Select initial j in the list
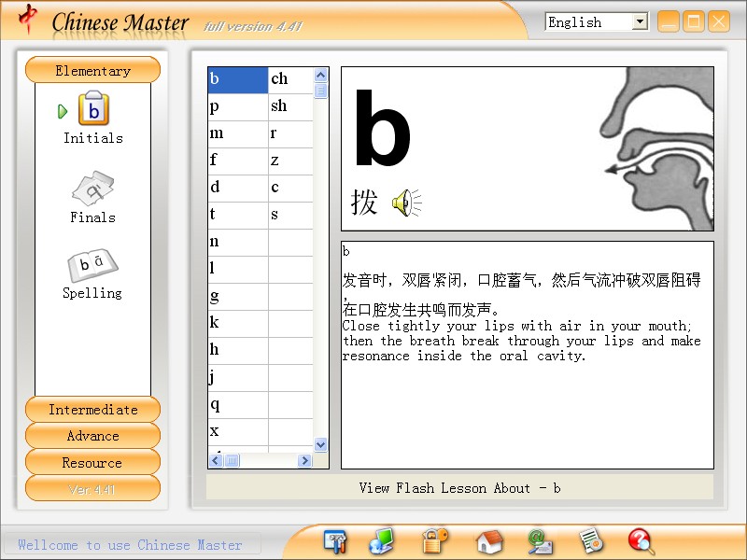747x560 pixels. 238,378
